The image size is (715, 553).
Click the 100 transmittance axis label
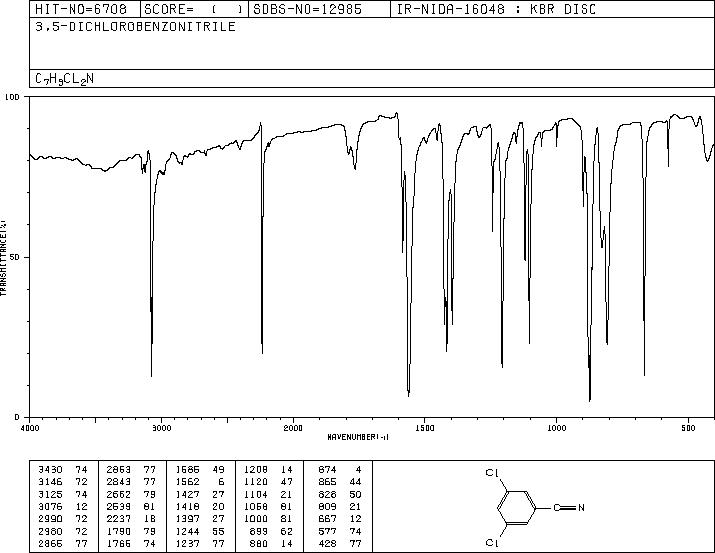[x=12, y=97]
